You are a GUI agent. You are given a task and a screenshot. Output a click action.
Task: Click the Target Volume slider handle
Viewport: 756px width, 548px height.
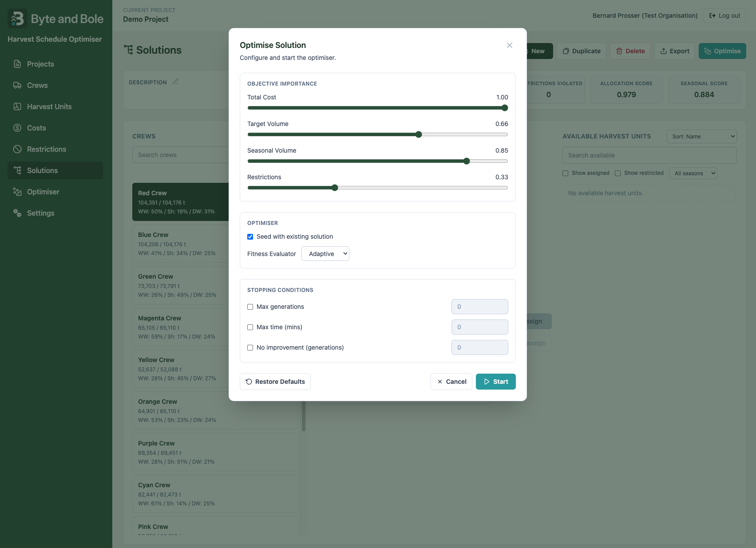tap(419, 134)
